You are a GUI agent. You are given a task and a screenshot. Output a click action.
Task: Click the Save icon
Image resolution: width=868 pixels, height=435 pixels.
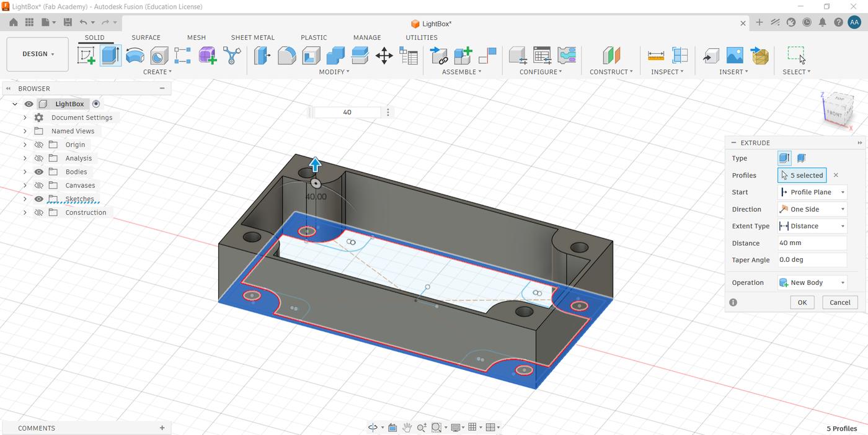[68, 22]
